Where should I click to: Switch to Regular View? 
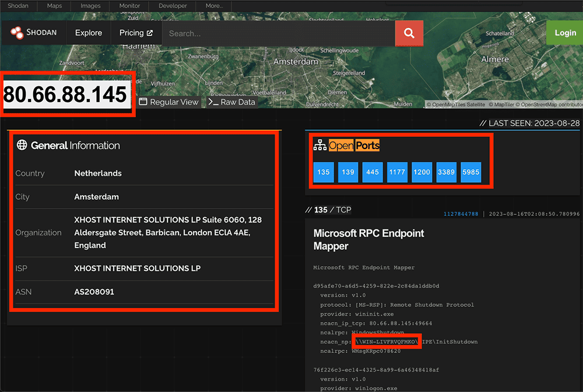pos(168,102)
